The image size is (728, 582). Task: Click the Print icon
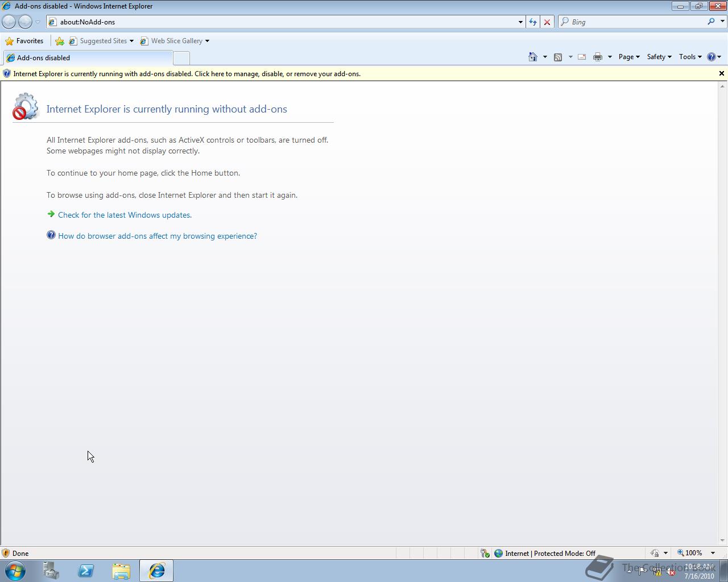coord(598,57)
